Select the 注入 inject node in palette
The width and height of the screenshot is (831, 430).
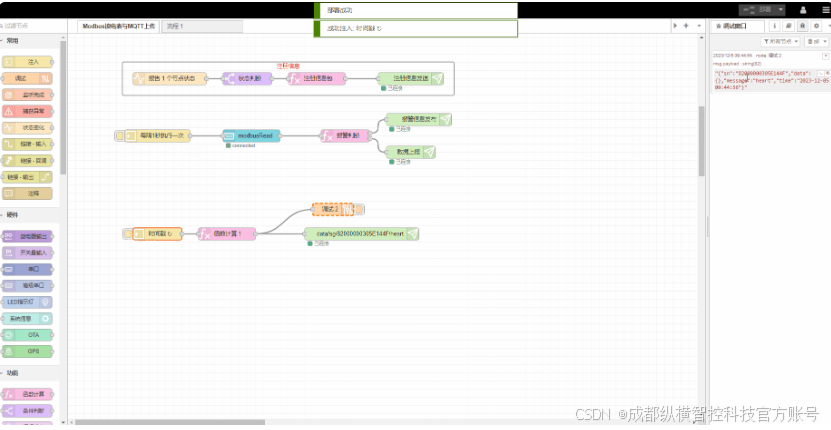(28, 62)
